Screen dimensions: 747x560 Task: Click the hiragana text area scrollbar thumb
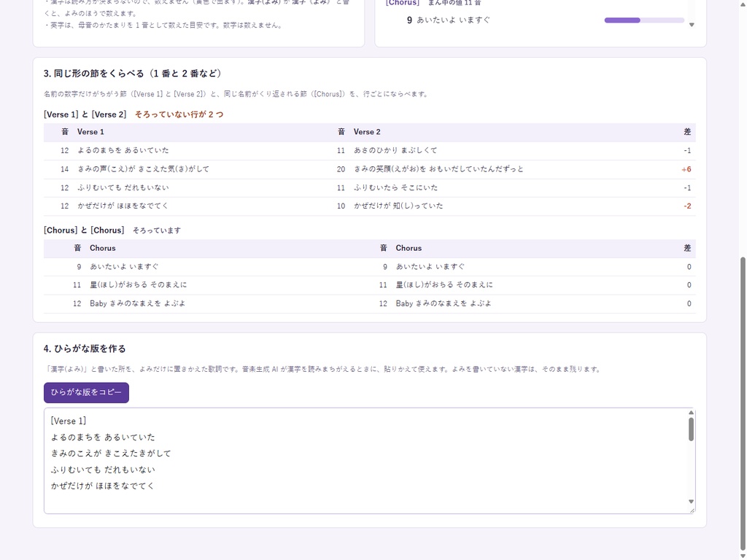coord(691,429)
